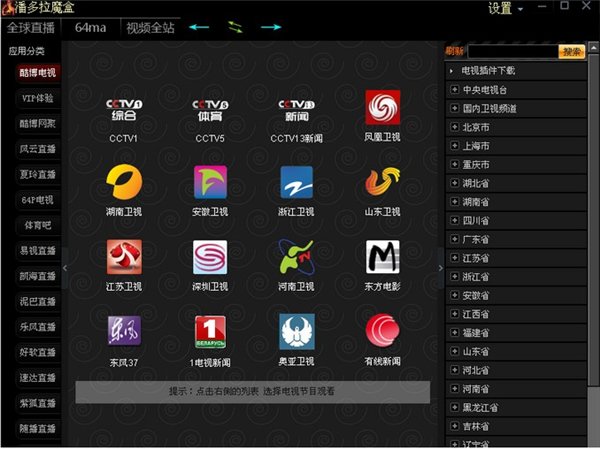Click the green refresh arrows icon
Viewport: 600px width, 449px height.
click(x=235, y=27)
